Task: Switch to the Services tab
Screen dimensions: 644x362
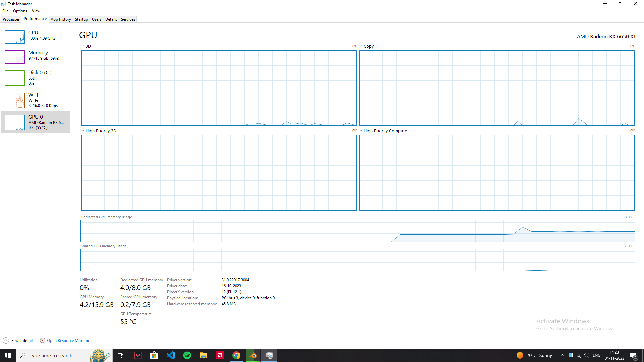Action: pyautogui.click(x=128, y=19)
